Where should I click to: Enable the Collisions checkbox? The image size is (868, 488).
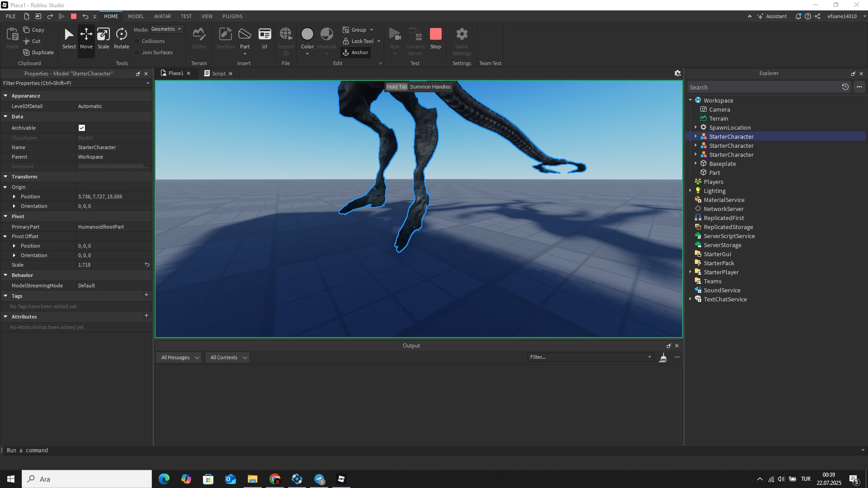coord(137,41)
